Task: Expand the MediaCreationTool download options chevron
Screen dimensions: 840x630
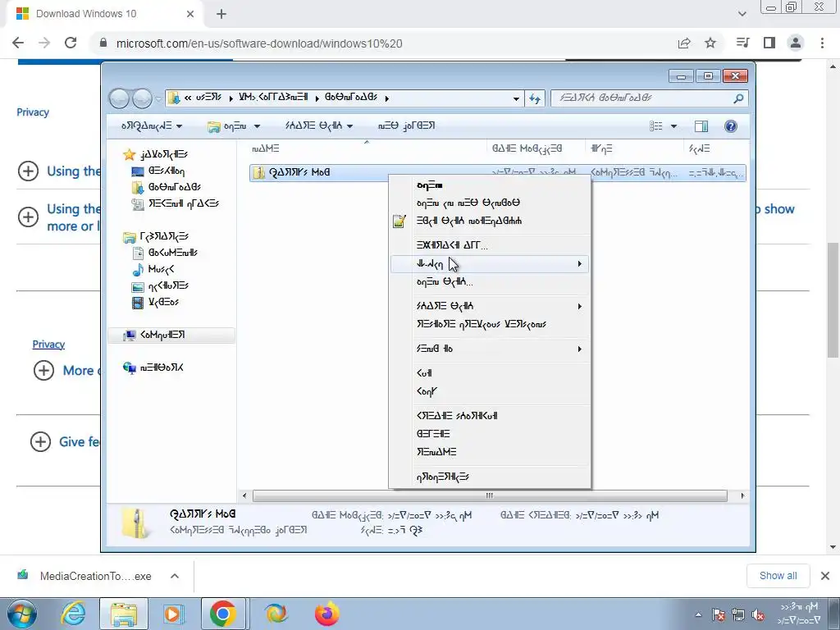Action: (x=174, y=576)
